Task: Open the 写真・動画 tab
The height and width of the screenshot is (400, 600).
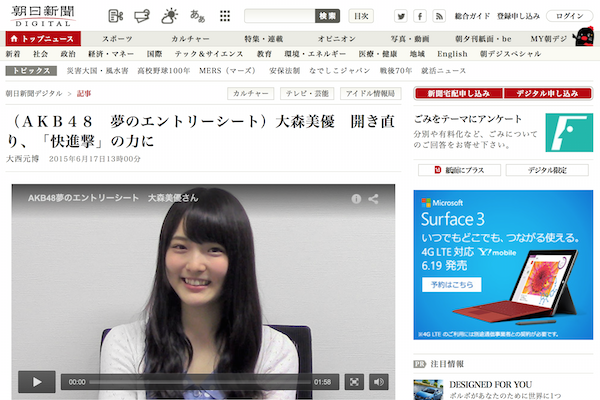Action: point(410,39)
